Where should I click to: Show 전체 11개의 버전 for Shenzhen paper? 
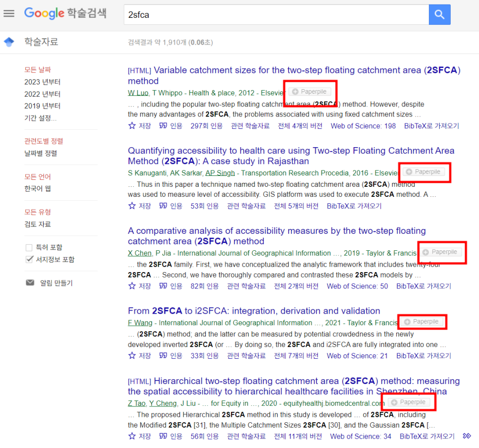tap(298, 436)
